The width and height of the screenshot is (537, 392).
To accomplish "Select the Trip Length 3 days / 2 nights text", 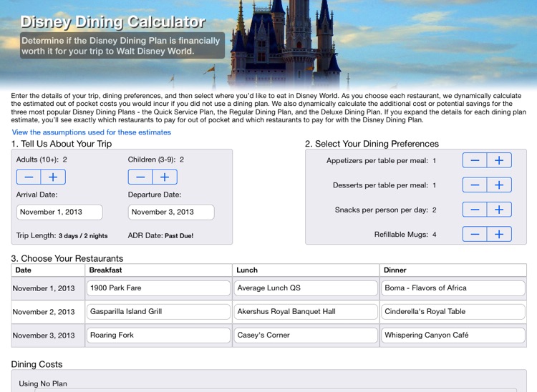I will [62, 235].
